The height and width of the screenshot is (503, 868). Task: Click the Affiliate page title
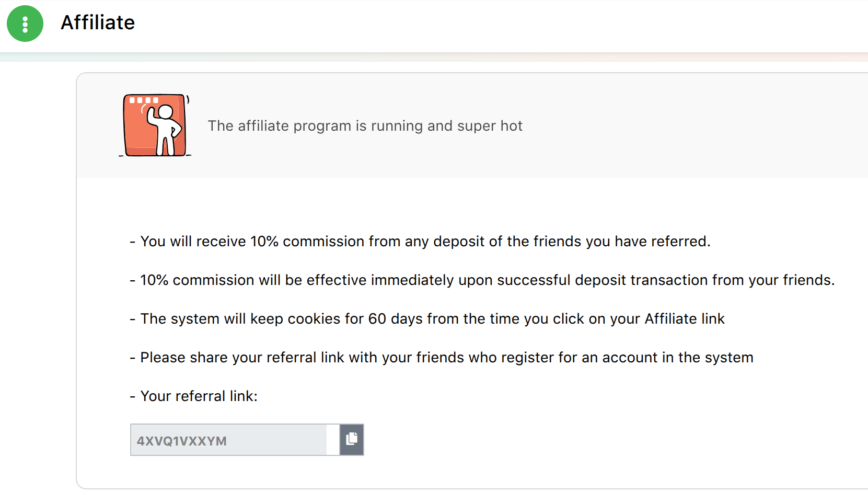click(x=98, y=22)
